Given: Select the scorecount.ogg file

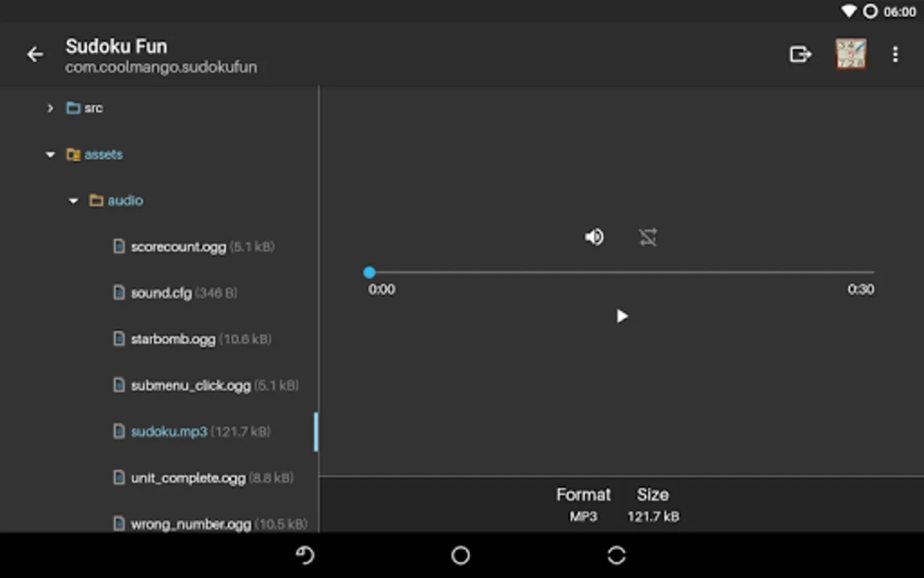Looking at the screenshot, I should point(178,246).
